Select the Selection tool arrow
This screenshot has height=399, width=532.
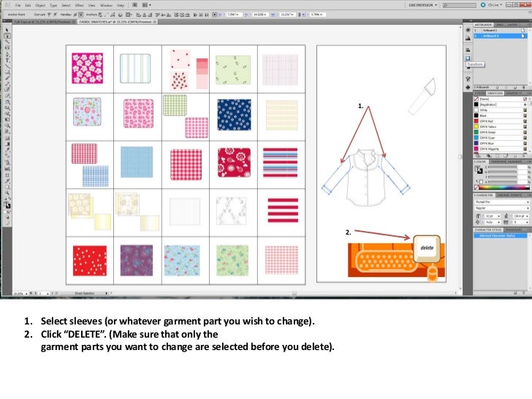[7, 30]
